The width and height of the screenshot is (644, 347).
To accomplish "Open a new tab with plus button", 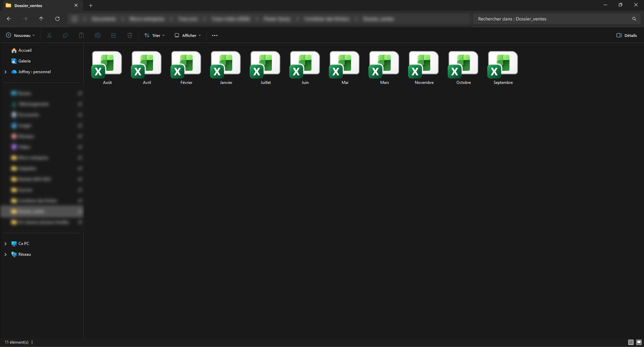I will tap(91, 6).
